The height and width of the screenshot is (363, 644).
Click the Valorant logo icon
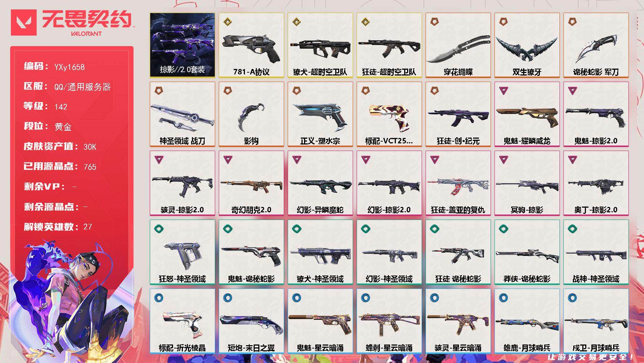click(24, 23)
